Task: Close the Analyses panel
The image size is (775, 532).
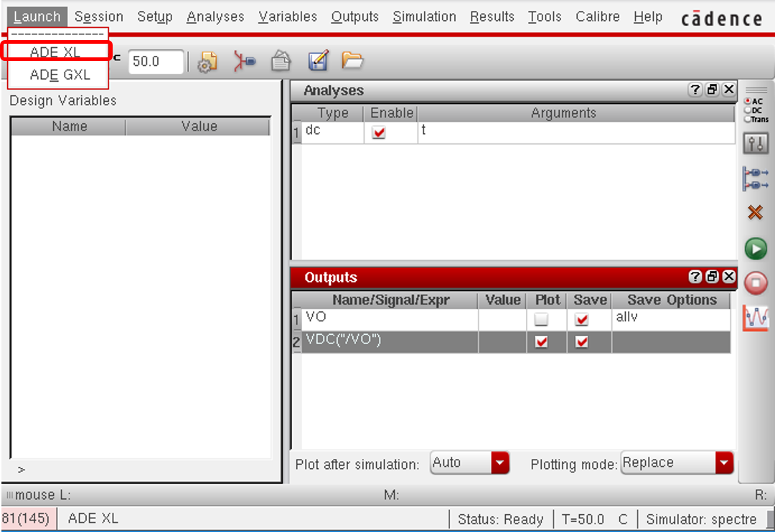Action: click(728, 90)
